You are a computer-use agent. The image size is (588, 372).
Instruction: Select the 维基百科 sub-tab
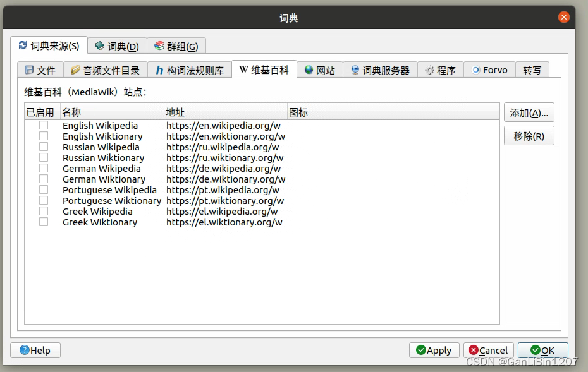[x=264, y=69]
